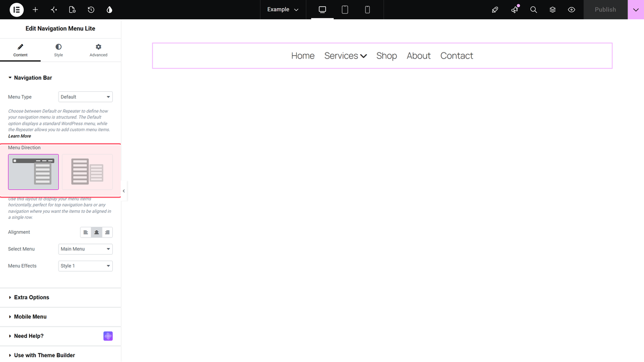Collapse the panel with the side arrow
The width and height of the screenshot is (644, 362).
(124, 191)
